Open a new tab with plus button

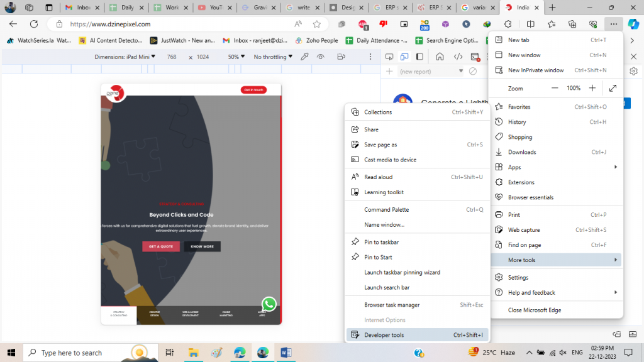click(x=552, y=8)
